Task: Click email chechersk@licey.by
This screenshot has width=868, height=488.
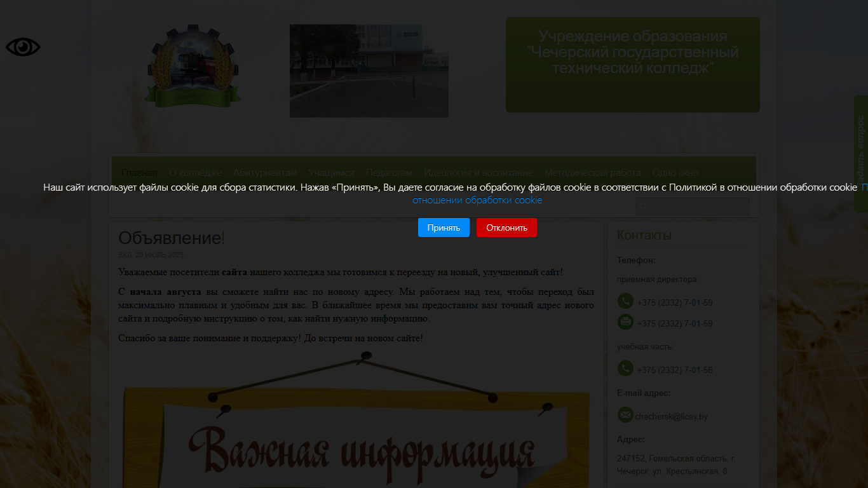Action: point(671,417)
